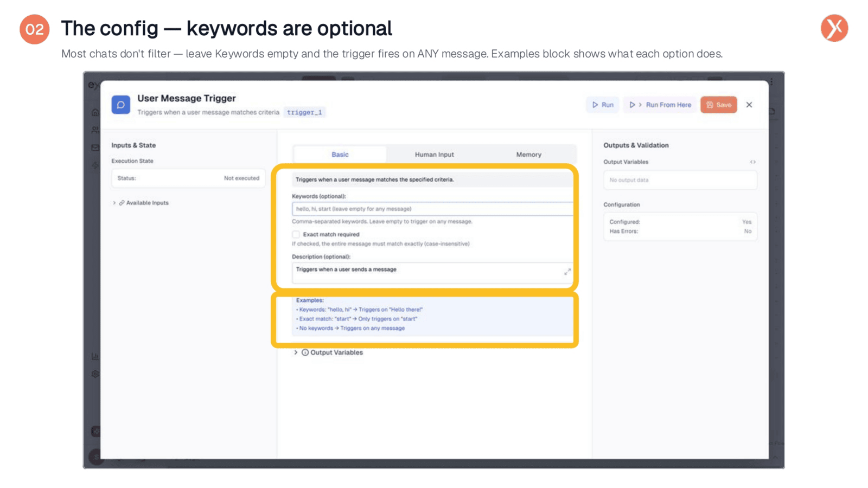Click the info icon beside Output Variables
The height and width of the screenshot is (488, 868).
pos(305,352)
